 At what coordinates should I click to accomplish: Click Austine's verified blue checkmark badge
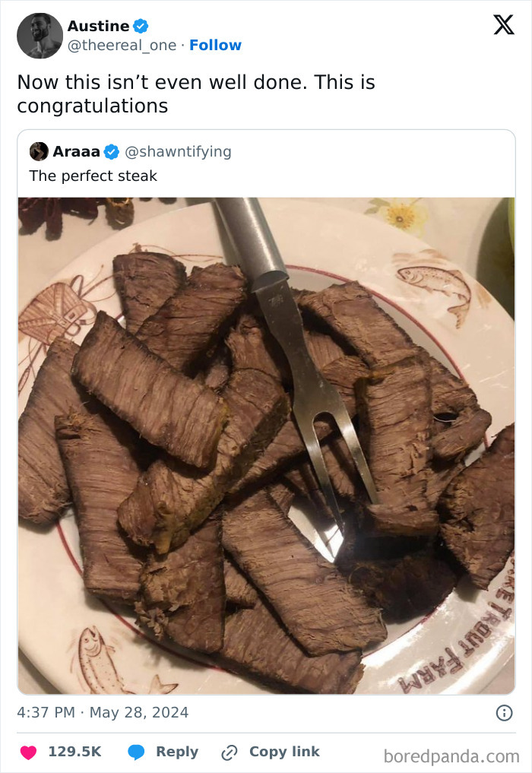(141, 25)
